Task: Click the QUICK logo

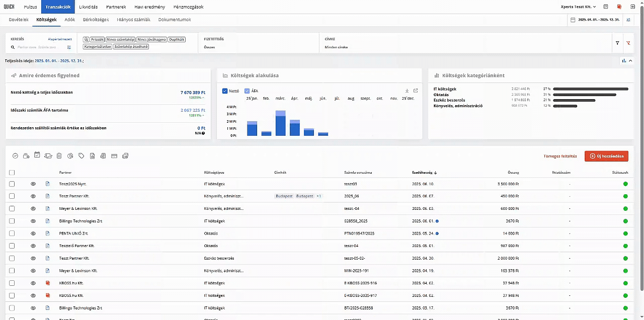Action: [9, 7]
